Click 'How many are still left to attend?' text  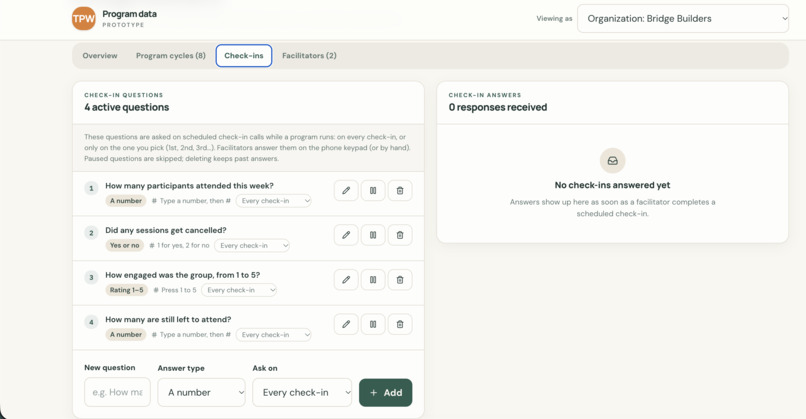(168, 319)
